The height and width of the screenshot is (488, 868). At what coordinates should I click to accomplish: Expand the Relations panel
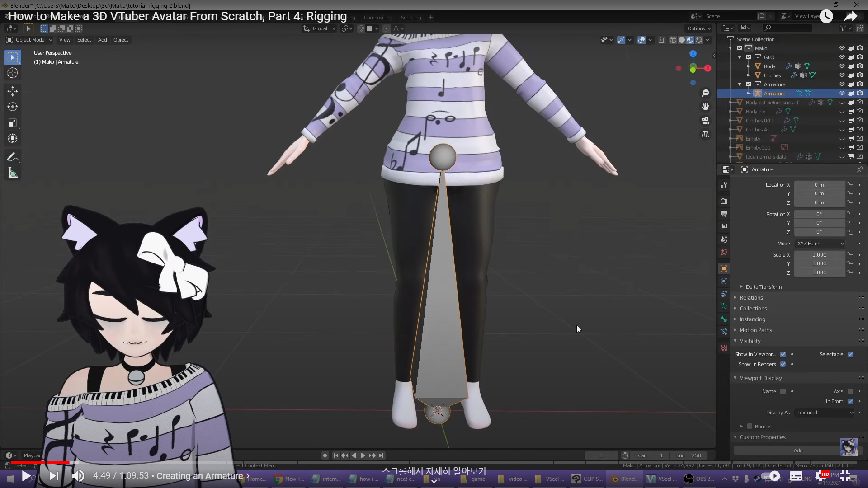click(751, 297)
